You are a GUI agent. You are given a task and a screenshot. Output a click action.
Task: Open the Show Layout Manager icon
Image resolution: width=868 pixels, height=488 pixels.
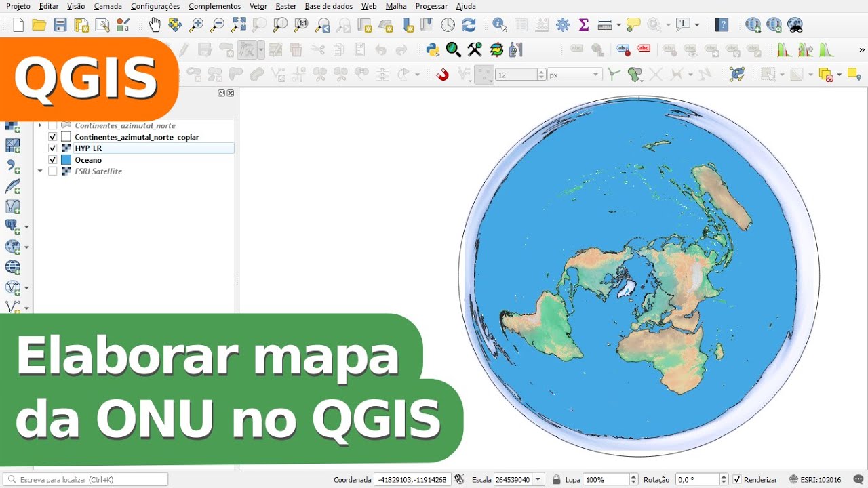point(102,25)
